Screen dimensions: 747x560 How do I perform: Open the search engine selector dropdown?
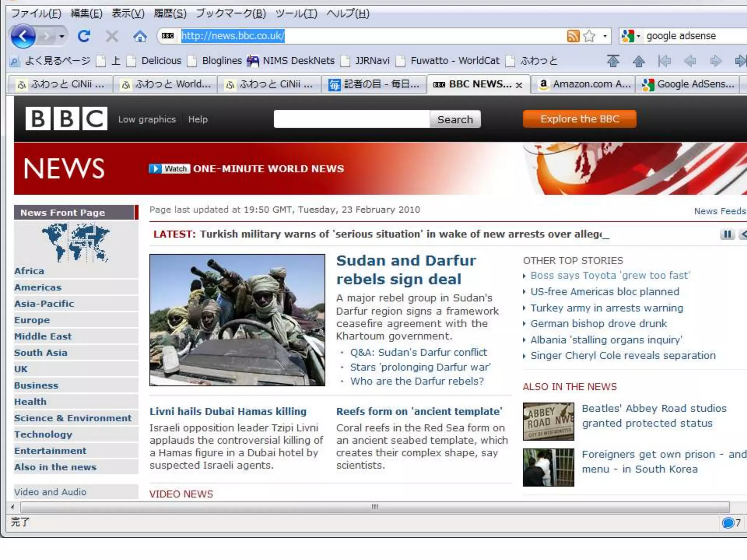(x=638, y=36)
